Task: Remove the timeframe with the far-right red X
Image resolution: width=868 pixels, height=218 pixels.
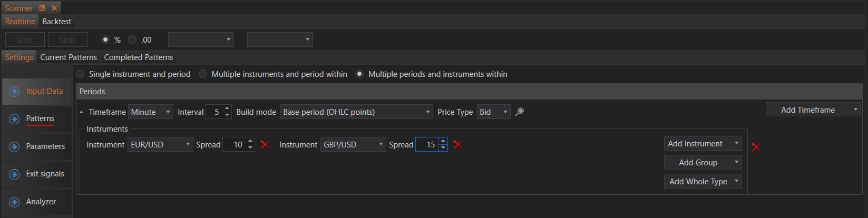Action: pos(756,147)
